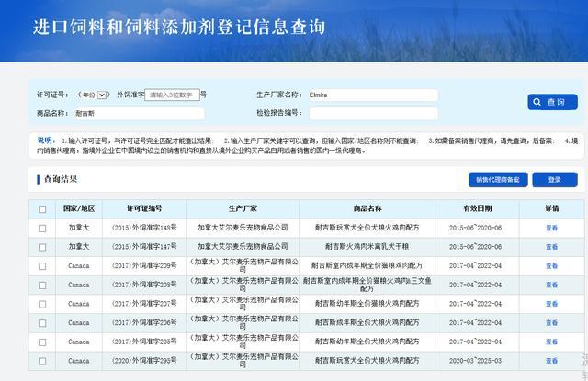Focus the 外饲准字 3-digit number field

tap(172, 95)
